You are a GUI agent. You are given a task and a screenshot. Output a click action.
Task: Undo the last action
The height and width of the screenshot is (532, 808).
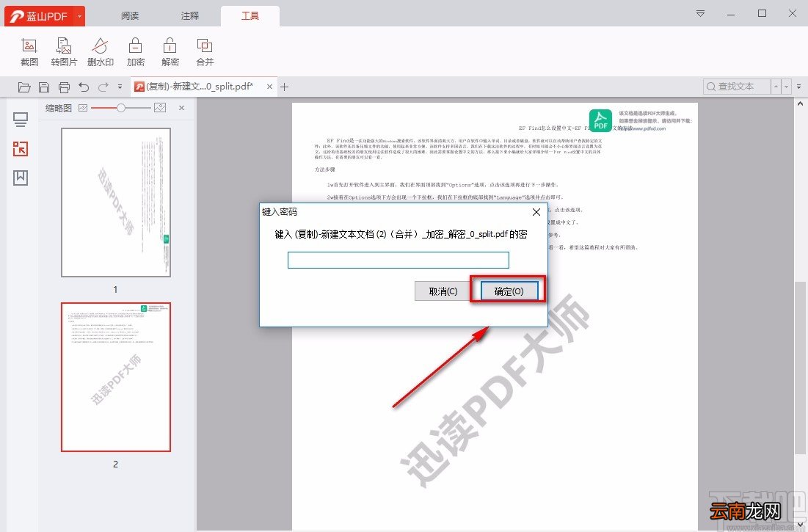(84, 87)
